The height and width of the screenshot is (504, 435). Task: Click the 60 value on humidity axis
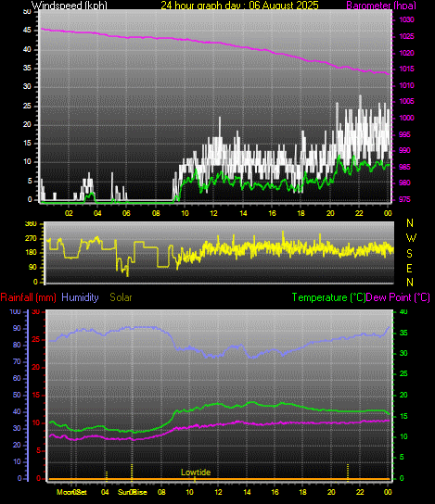17,378
